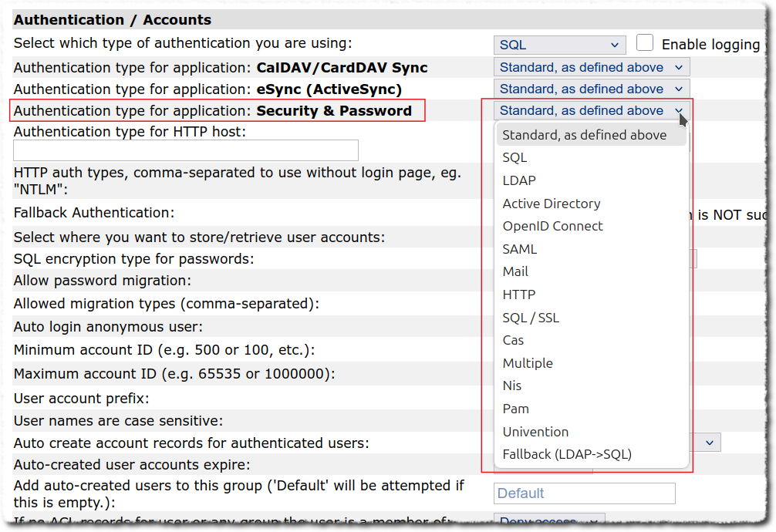Collapse the Security & Password dropdown
Screen dimensions: 776x532
click(591, 111)
